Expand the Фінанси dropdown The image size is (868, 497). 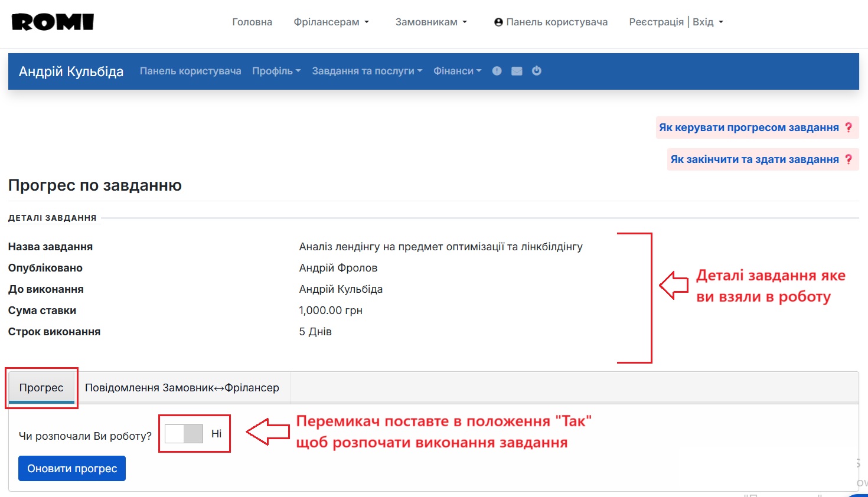[456, 71]
